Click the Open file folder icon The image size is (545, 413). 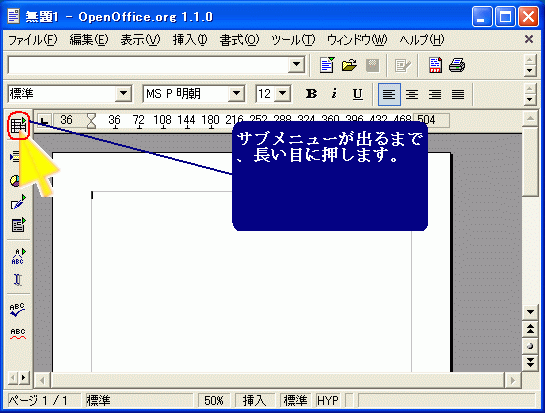pyautogui.click(x=349, y=65)
